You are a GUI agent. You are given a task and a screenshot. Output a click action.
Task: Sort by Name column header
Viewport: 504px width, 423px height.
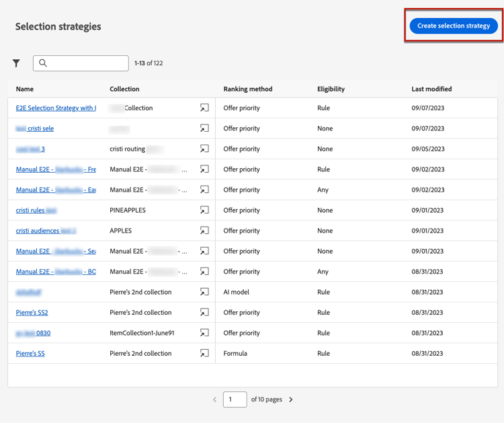25,89
